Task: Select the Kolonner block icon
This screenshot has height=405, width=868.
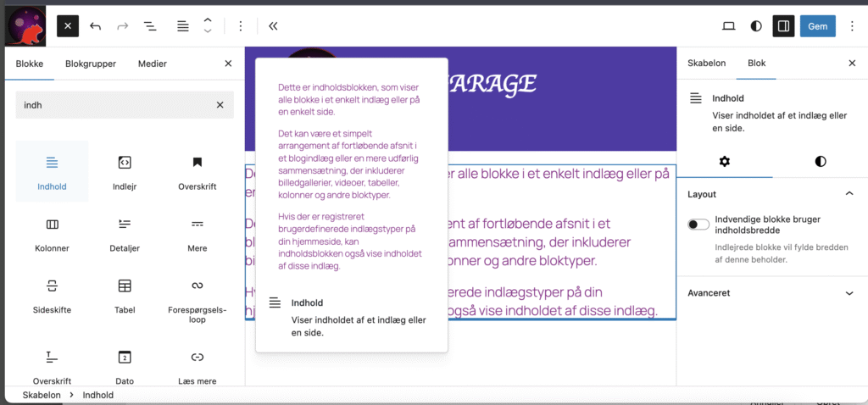Action: pyautogui.click(x=53, y=225)
